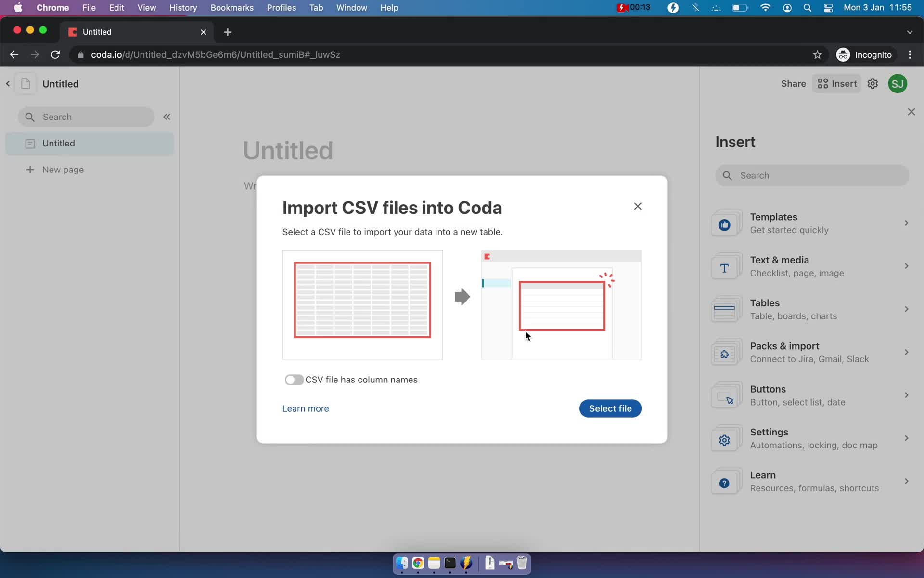Open Control Center in menu bar
924x578 pixels.
pyautogui.click(x=828, y=8)
